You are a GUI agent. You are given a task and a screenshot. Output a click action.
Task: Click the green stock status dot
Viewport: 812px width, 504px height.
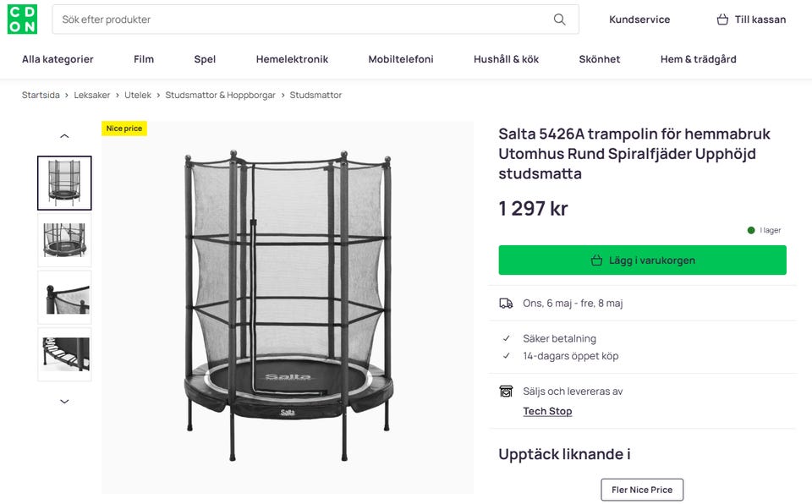point(752,229)
